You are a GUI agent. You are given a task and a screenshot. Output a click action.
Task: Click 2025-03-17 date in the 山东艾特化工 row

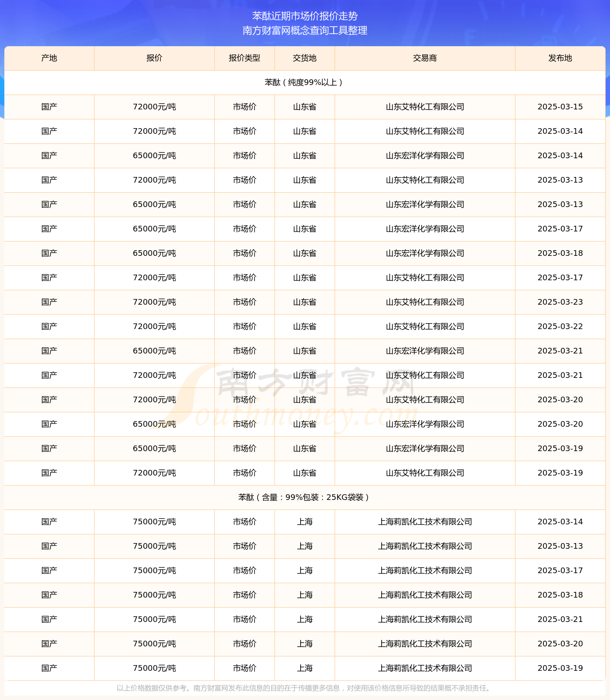pyautogui.click(x=560, y=278)
